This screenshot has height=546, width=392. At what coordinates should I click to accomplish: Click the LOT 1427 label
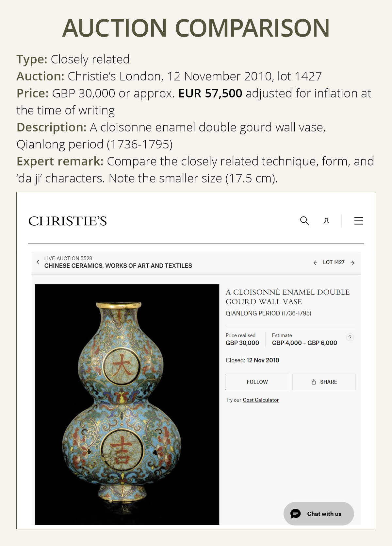pyautogui.click(x=334, y=262)
